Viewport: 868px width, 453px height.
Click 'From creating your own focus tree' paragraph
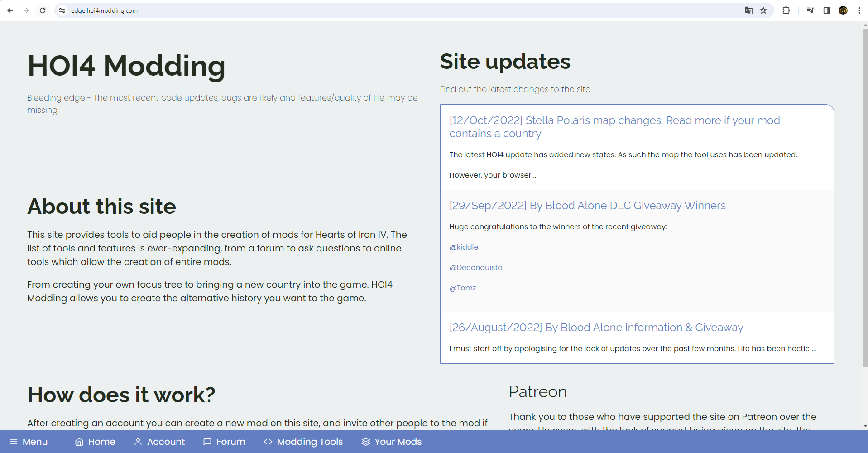(210, 291)
